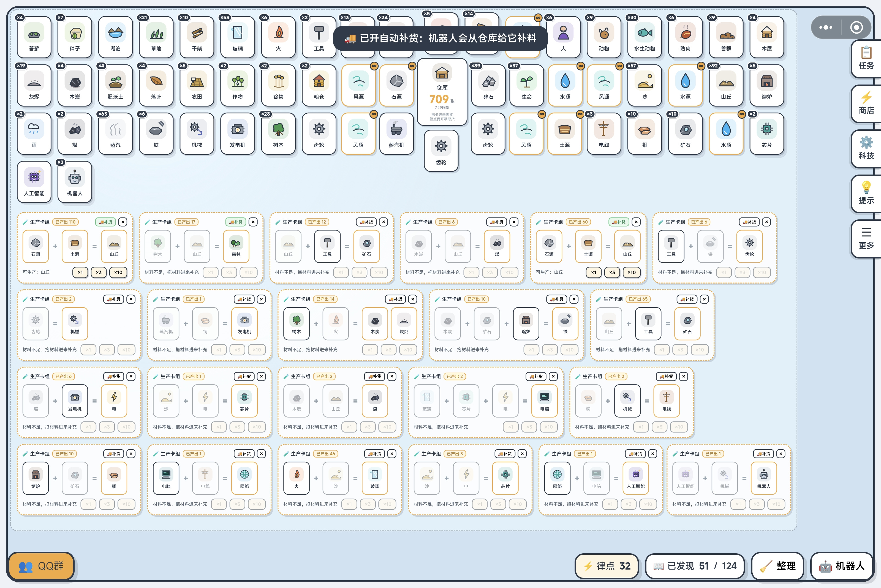Click the 兽群 herd card
Screen dimensions: 881x588
[726, 37]
